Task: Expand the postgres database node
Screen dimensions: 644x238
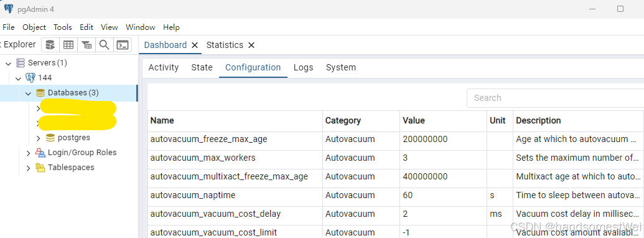Action: (x=39, y=138)
